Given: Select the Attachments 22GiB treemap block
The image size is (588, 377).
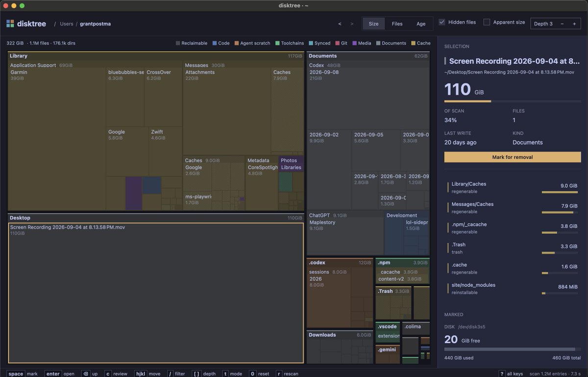Looking at the screenshot, I should point(227,111).
